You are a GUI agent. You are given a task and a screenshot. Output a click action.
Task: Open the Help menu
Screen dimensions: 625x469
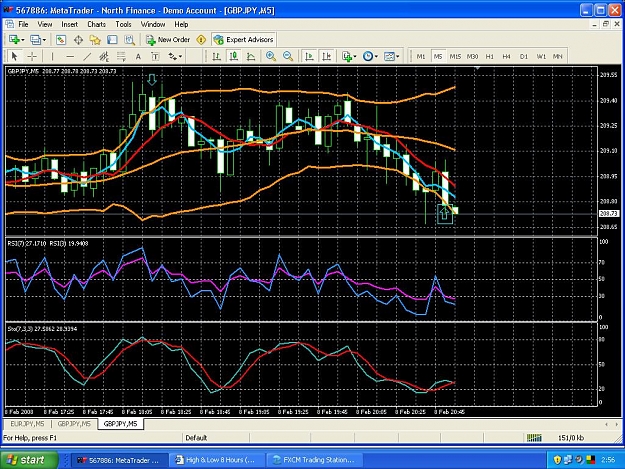(x=181, y=24)
